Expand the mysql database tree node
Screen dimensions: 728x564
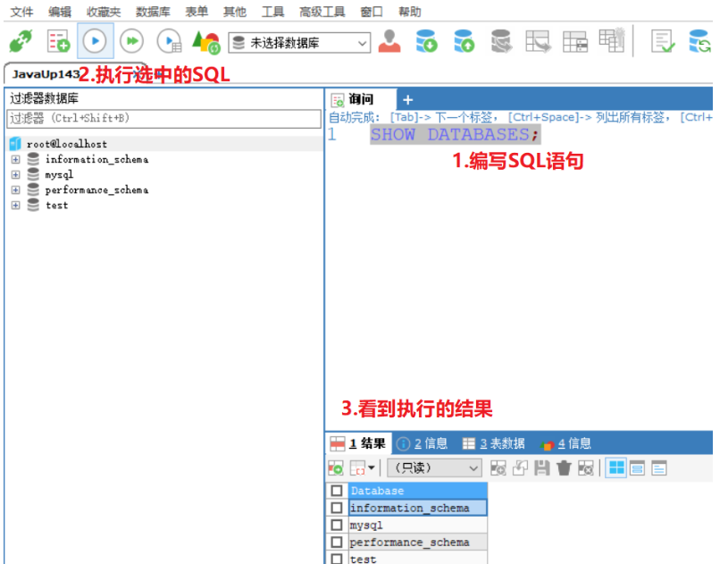click(16, 174)
